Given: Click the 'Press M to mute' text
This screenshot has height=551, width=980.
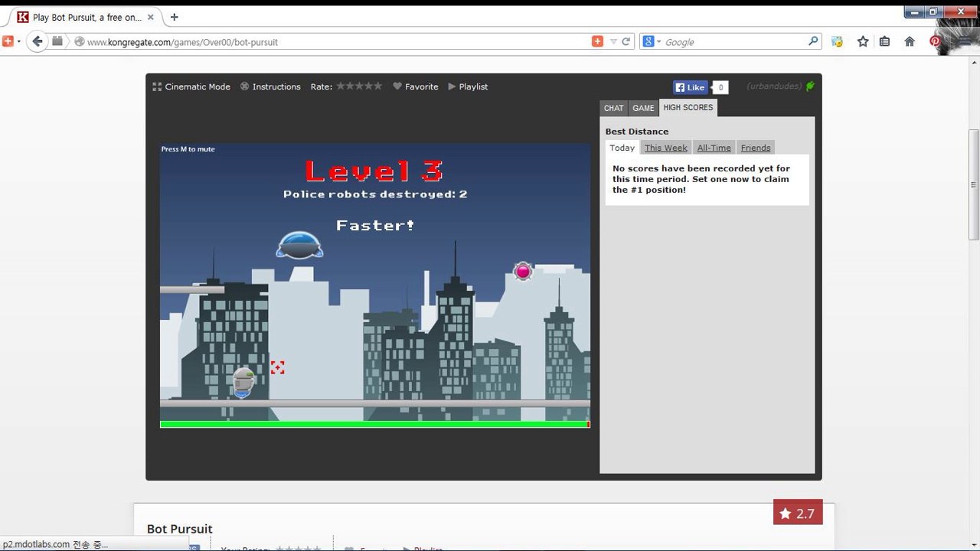Looking at the screenshot, I should [188, 149].
